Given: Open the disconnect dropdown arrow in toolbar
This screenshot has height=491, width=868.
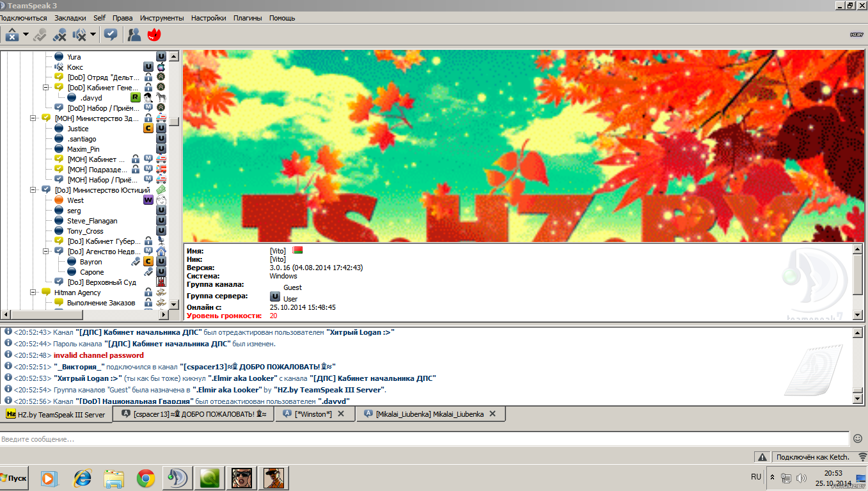Looking at the screenshot, I should click(26, 35).
